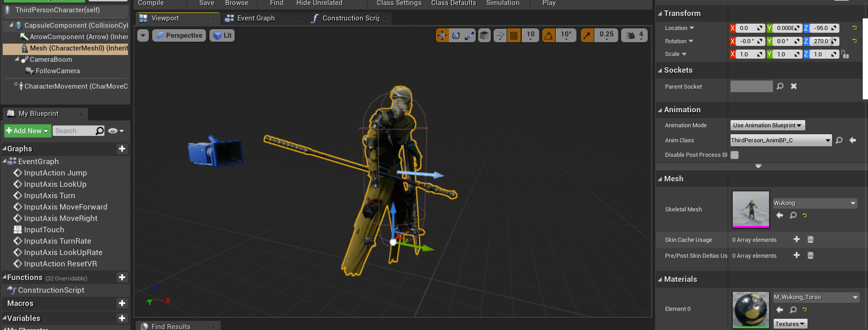Open the Location type dropdown arrow

point(692,28)
